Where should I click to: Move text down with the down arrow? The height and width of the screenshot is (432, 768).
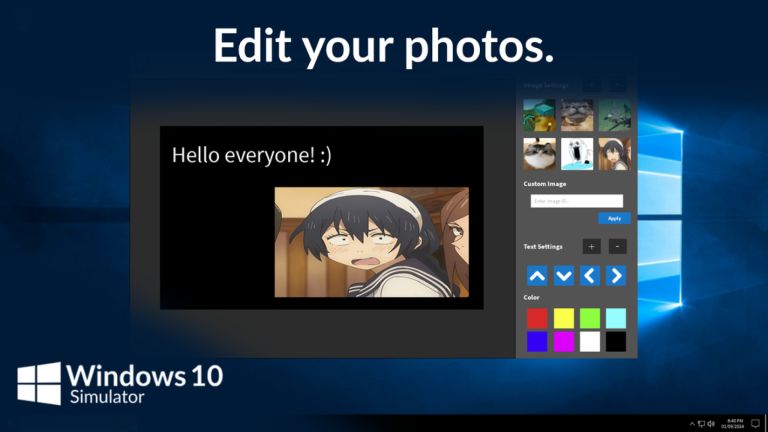point(563,276)
